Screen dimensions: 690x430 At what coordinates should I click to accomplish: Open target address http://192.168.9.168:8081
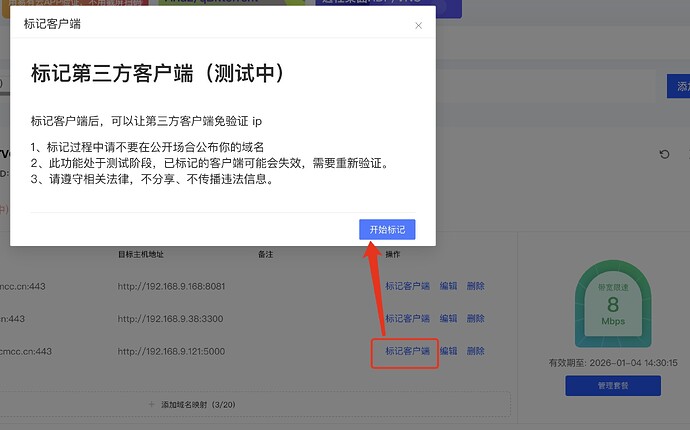[170, 286]
